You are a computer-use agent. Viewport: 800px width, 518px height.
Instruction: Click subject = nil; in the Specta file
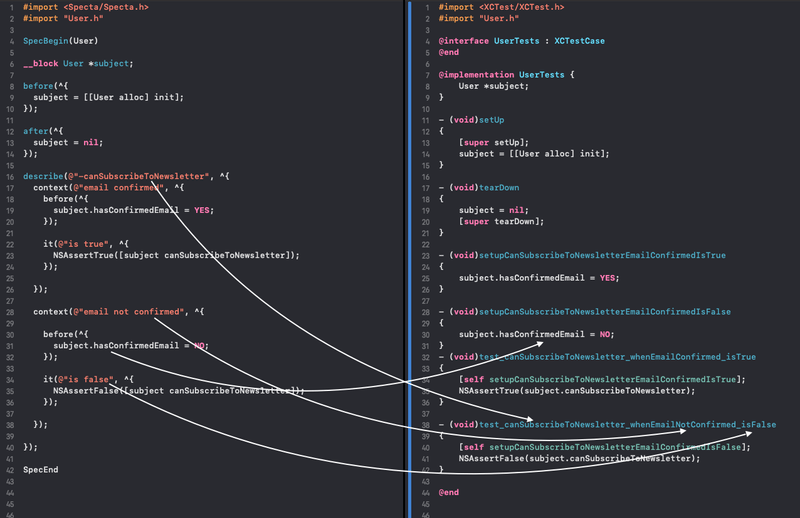pyautogui.click(x=68, y=142)
